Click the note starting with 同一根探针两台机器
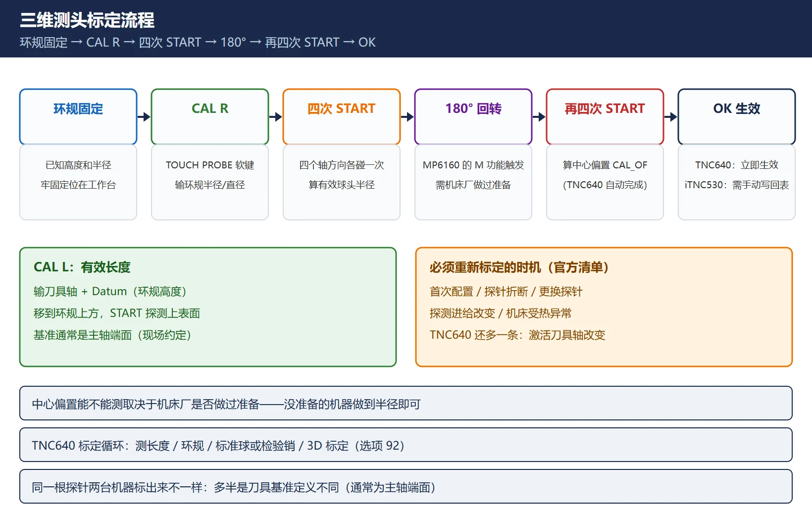812x515 pixels. [406, 487]
